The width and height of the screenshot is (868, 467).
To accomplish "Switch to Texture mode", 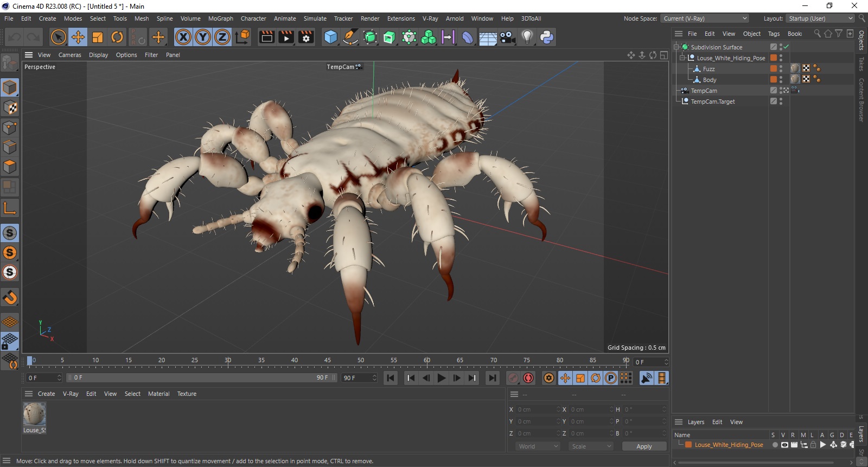I will pyautogui.click(x=10, y=108).
